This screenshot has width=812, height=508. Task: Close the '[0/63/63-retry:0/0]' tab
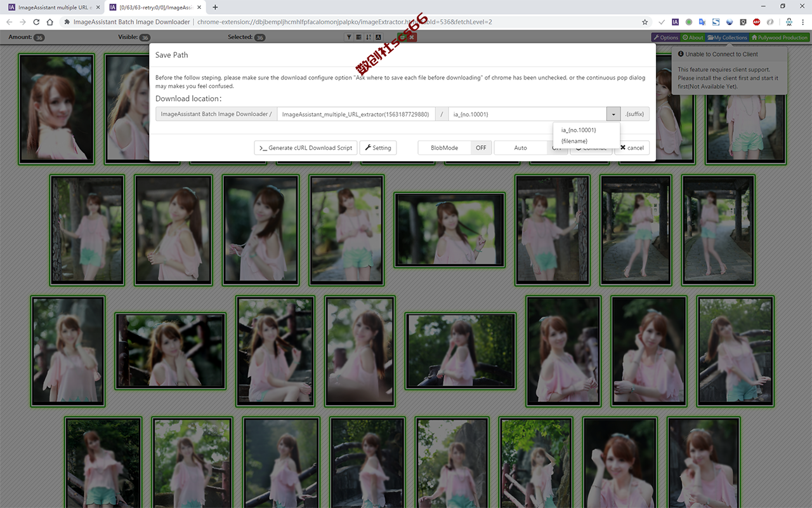(x=200, y=7)
